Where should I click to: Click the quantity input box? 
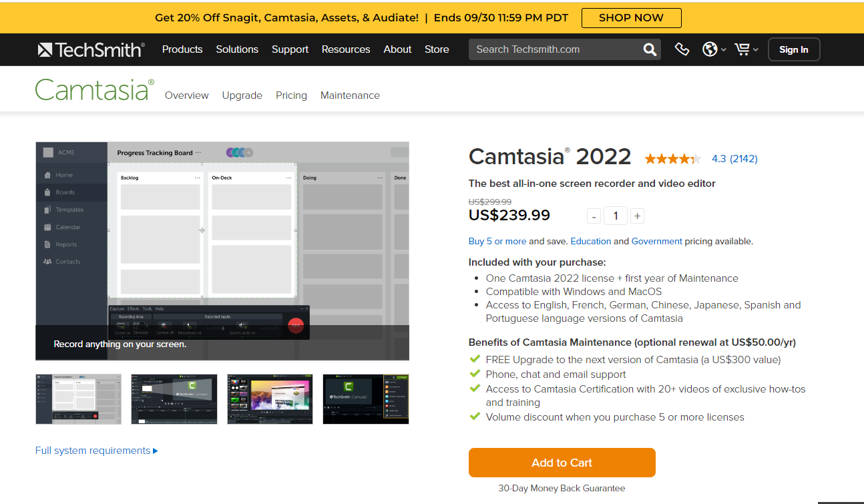(616, 216)
